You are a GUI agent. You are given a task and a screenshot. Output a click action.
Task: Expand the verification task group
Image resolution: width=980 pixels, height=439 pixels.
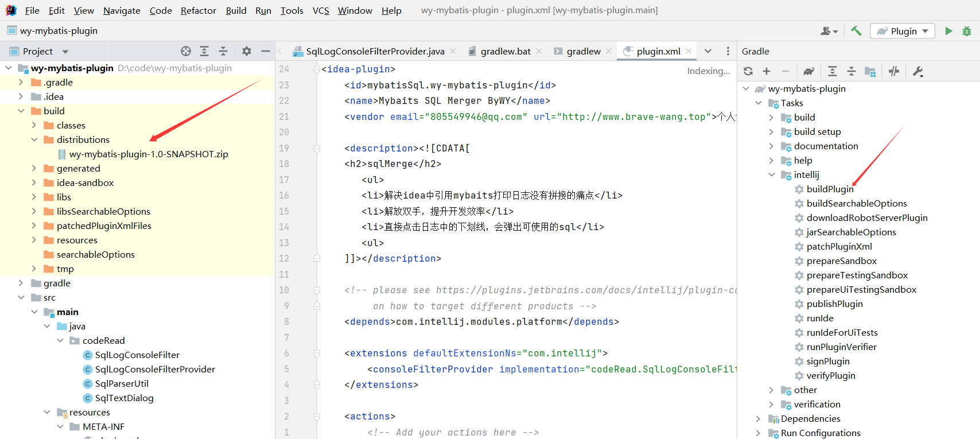[772, 404]
